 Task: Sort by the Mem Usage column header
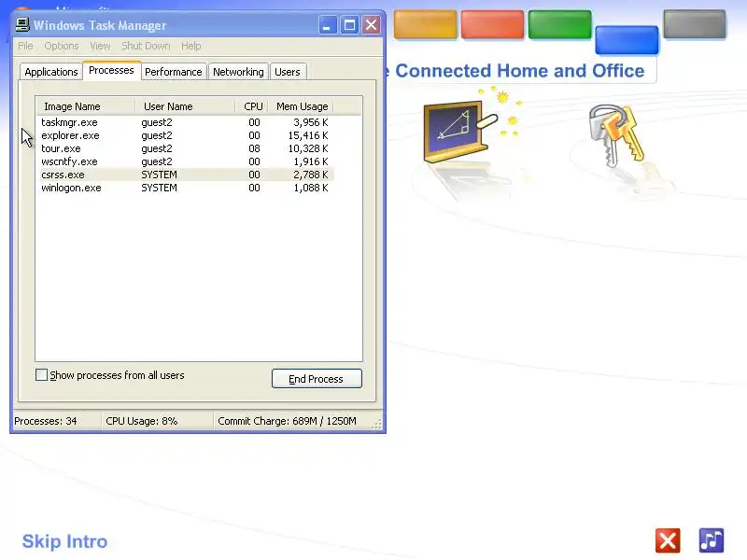tap(301, 106)
